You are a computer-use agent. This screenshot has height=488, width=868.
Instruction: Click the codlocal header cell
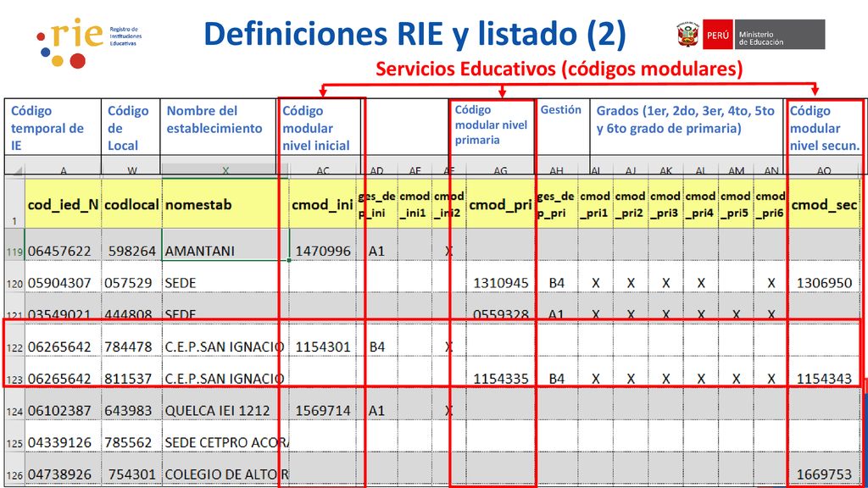tap(131, 204)
